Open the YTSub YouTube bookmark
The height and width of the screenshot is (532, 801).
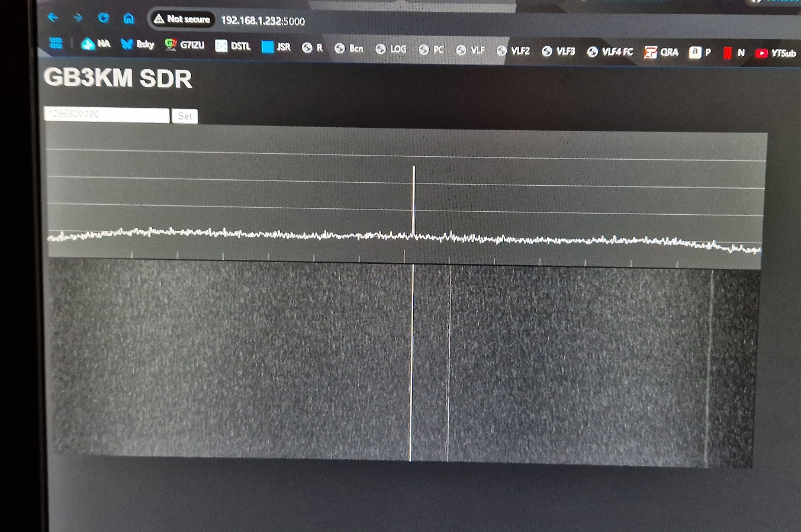tap(776, 53)
